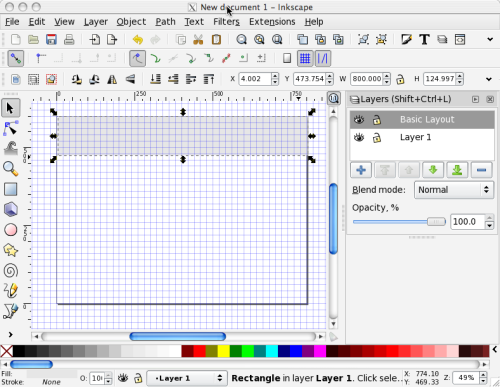Select the Ellipse circle tool
Screen dimensions: 500x387
(10, 230)
